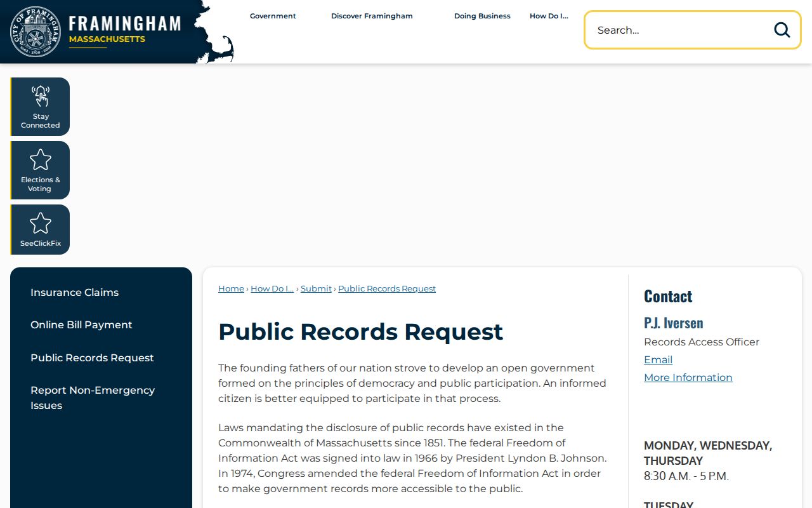Click the City of Framingham seal logo
Viewport: 812px width, 508px height.
36,32
